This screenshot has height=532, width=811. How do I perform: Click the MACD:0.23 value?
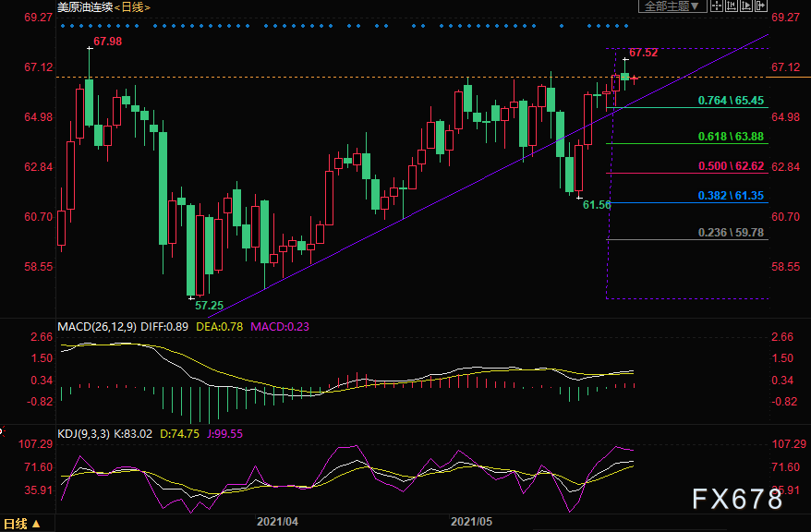[280, 327]
